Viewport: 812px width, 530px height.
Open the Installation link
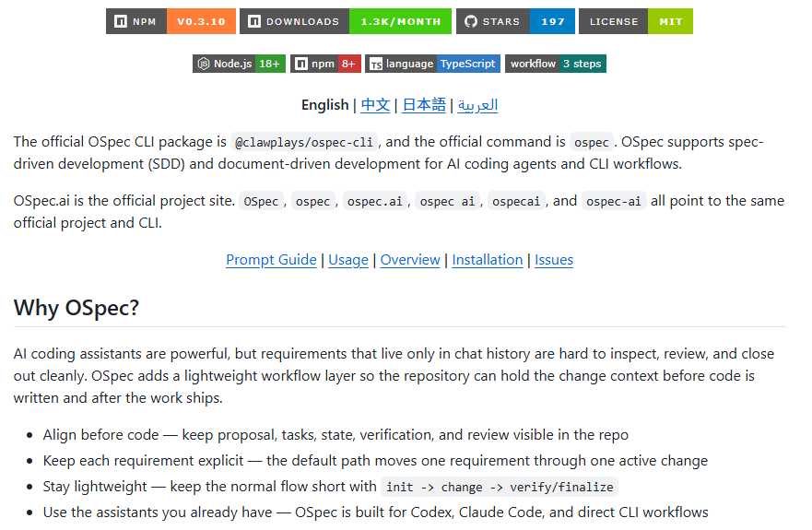click(x=488, y=260)
